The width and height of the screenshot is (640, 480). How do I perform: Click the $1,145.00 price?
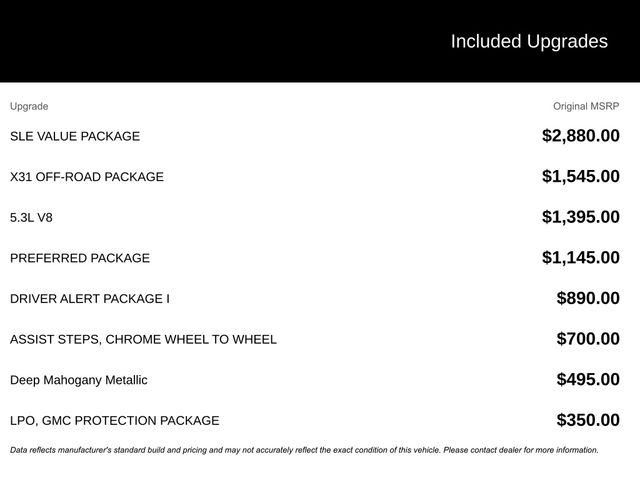580,258
